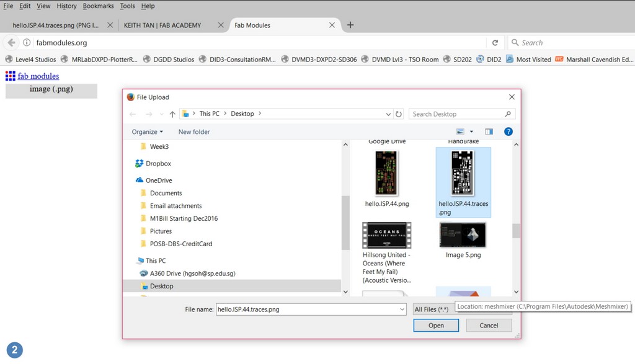This screenshot has width=635, height=364.
Task: Open the view options dropdown arrow
Action: click(x=471, y=131)
